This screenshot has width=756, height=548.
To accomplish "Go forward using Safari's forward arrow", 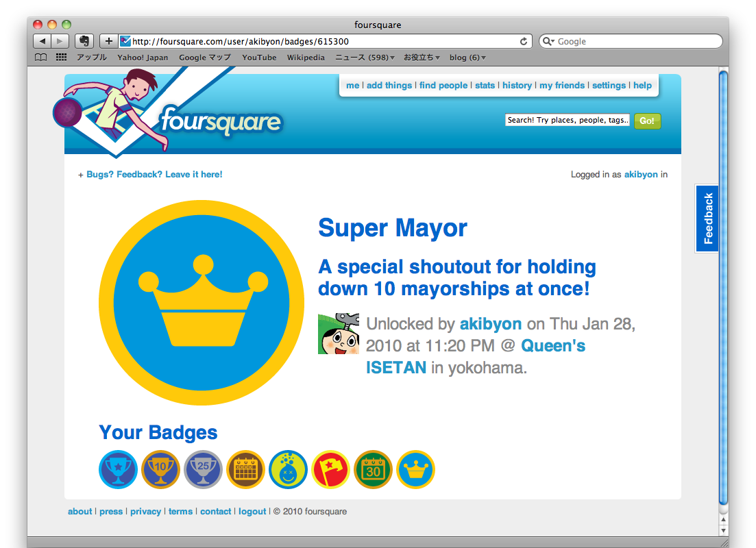I will (60, 42).
